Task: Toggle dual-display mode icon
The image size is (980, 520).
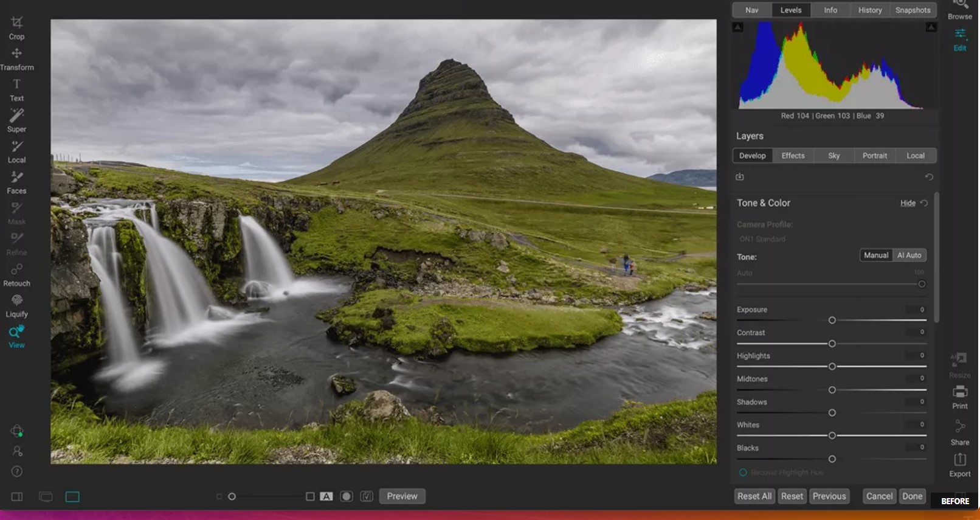Action: 46,497
